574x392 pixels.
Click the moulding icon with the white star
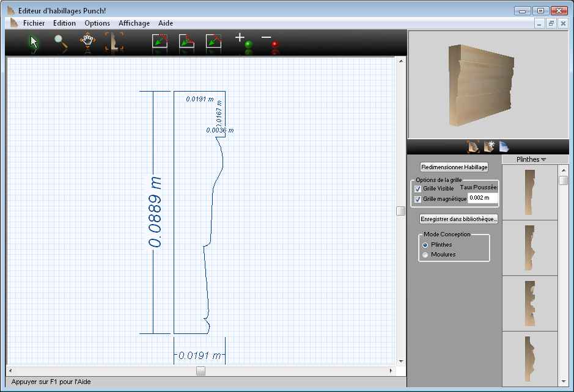pyautogui.click(x=488, y=147)
